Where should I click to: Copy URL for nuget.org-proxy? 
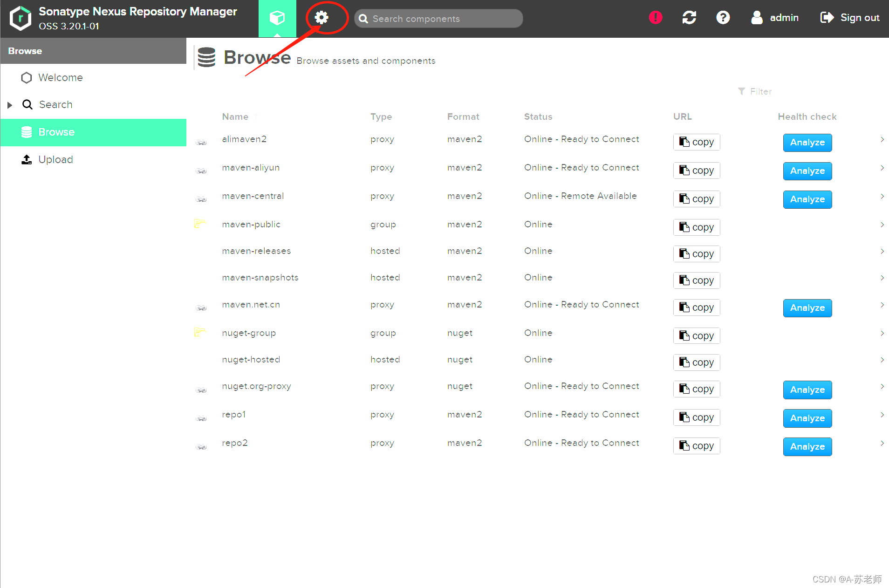(x=697, y=389)
